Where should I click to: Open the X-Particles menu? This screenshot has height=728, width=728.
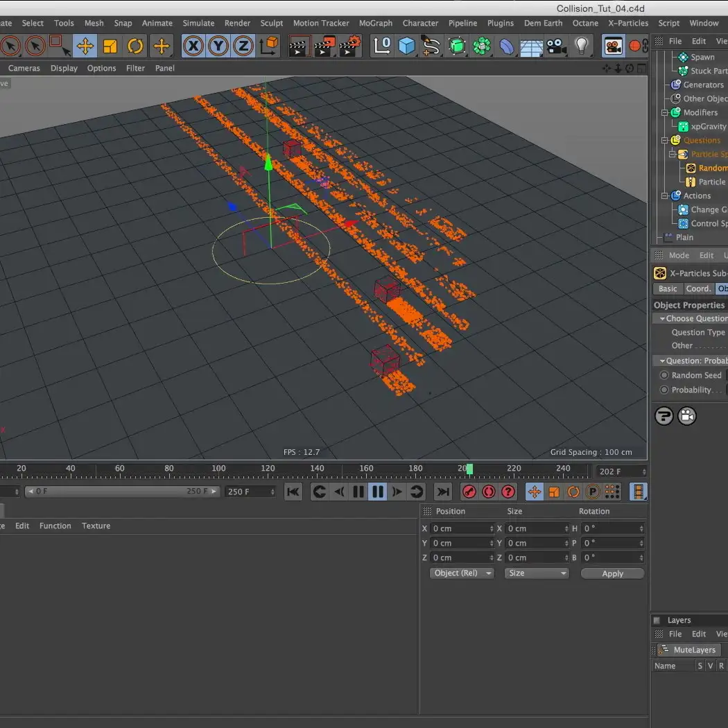pos(628,23)
